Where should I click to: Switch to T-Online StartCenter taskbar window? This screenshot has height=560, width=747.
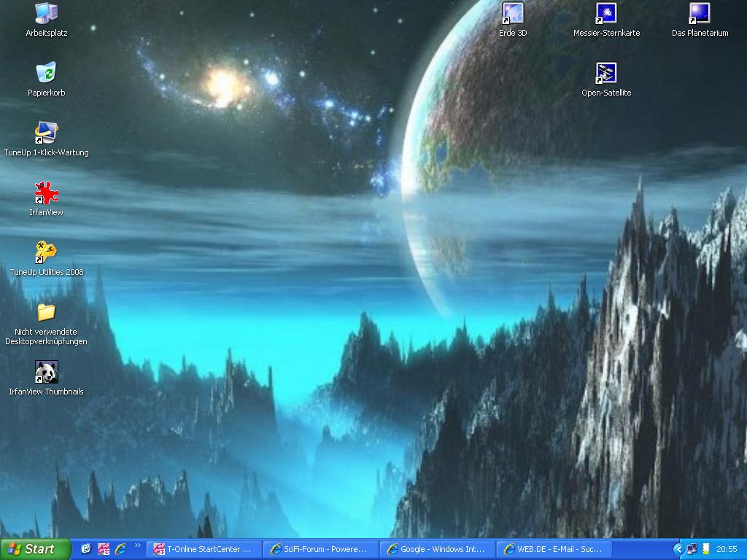click(x=204, y=549)
